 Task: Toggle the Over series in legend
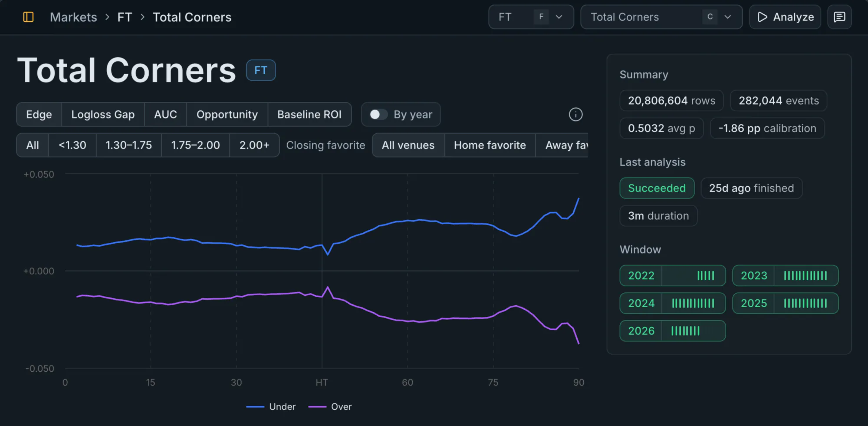pyautogui.click(x=330, y=406)
